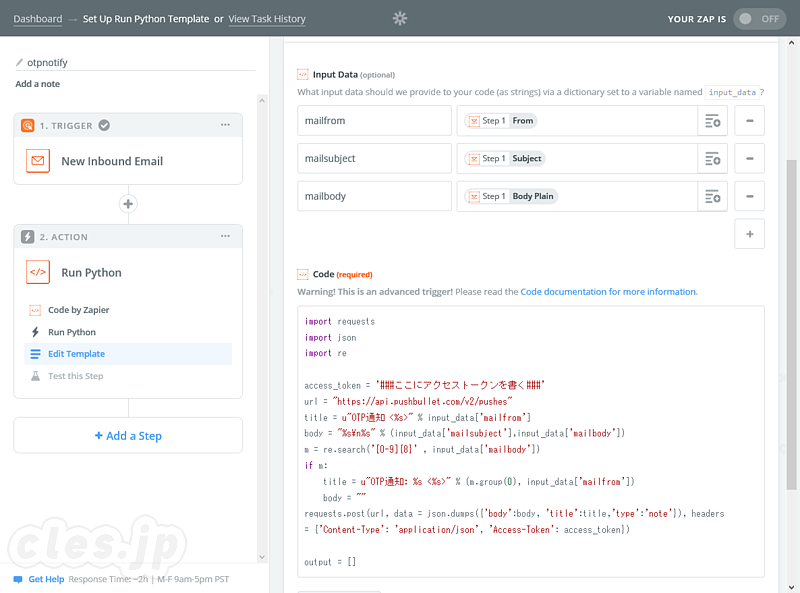Open the Dashboard link
This screenshot has height=593, width=800.
click(x=37, y=19)
